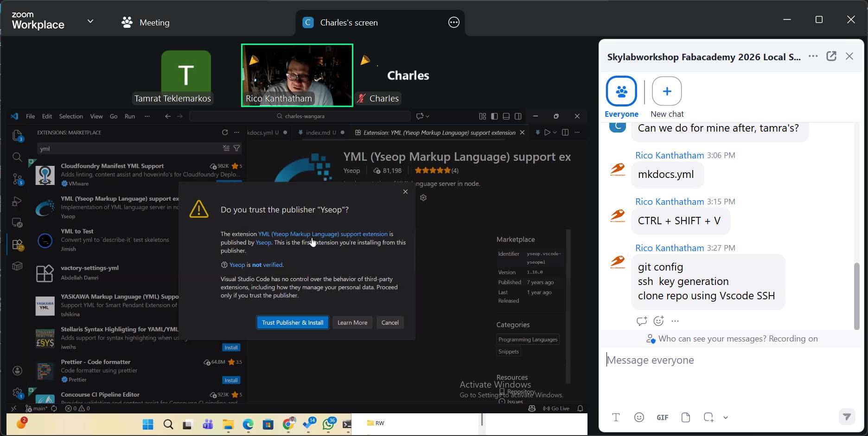The width and height of the screenshot is (868, 436).
Task: Open the VS Code File menu
Action: (30, 116)
